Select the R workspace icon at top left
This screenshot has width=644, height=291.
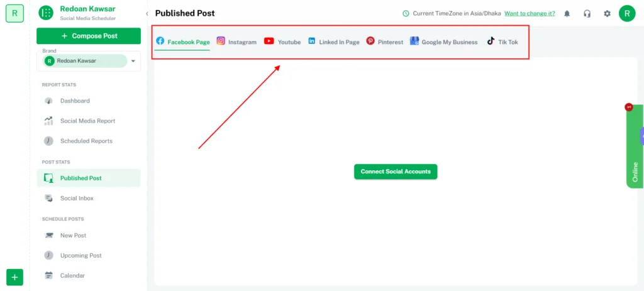click(14, 13)
